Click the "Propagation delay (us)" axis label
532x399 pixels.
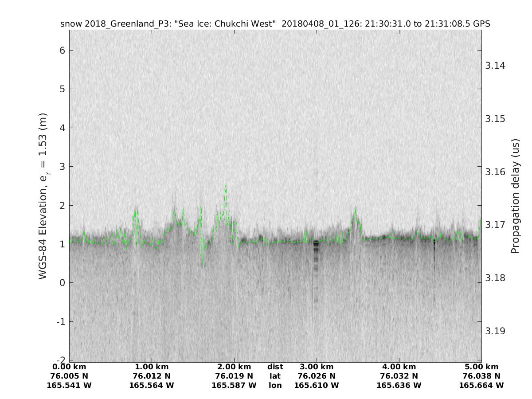[x=515, y=196]
